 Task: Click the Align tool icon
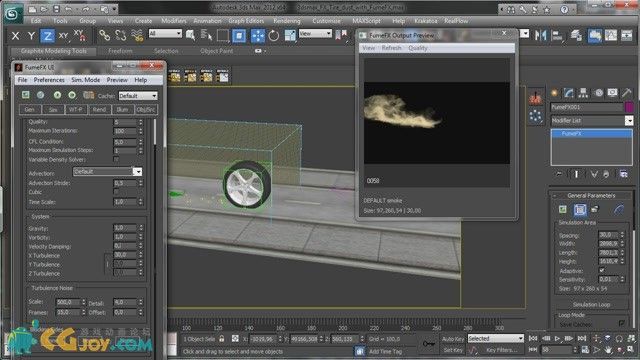click(x=557, y=36)
